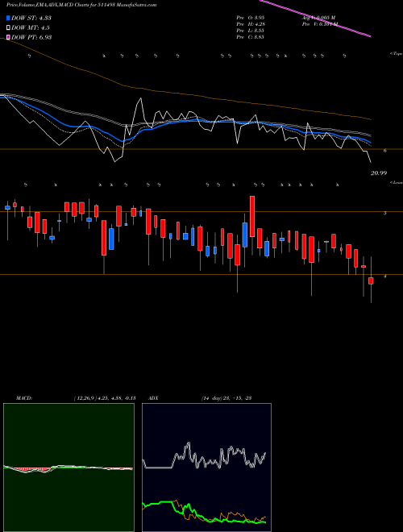Click the 'Pre L: 3.53' value
Screen dimensions: 403x532
(251, 31)
